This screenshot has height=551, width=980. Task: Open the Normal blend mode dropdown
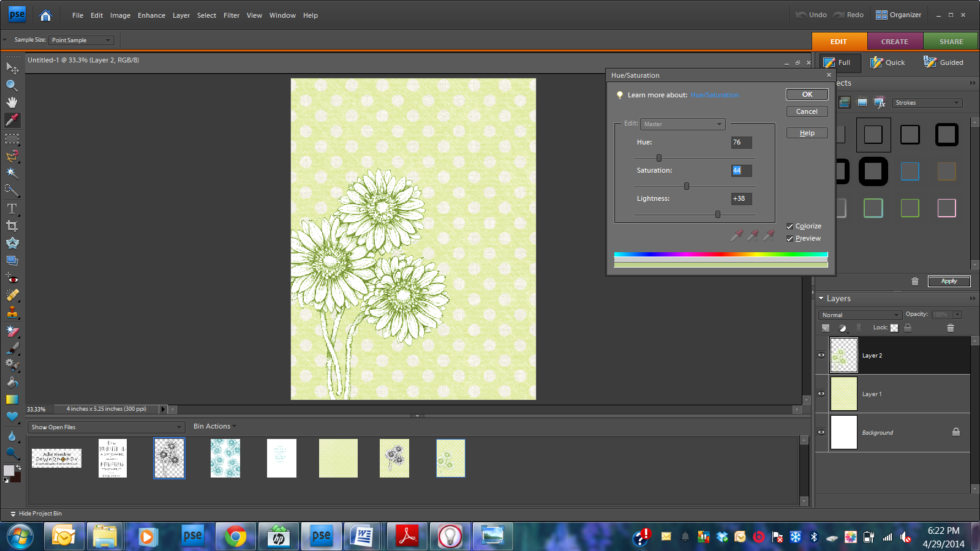(x=859, y=315)
